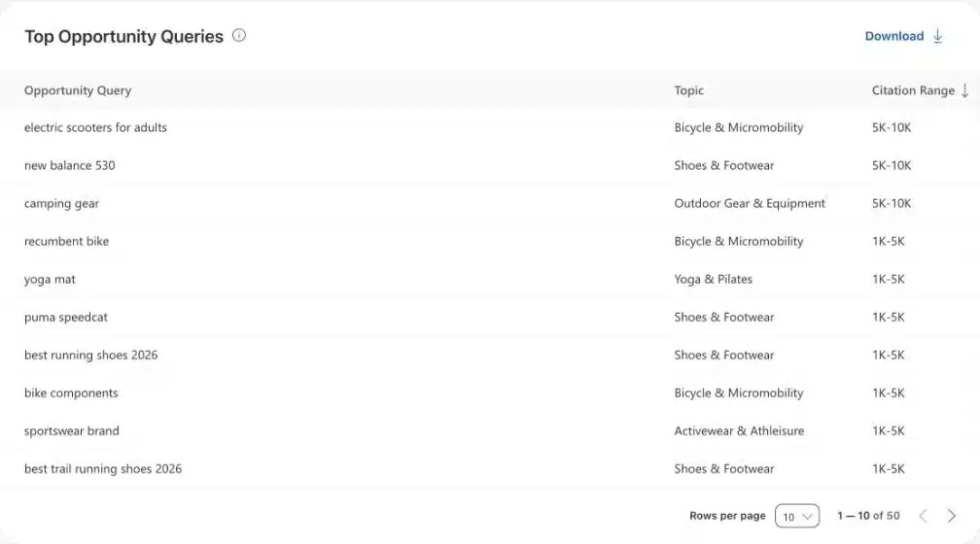
Task: Click the Download link
Action: tap(893, 36)
